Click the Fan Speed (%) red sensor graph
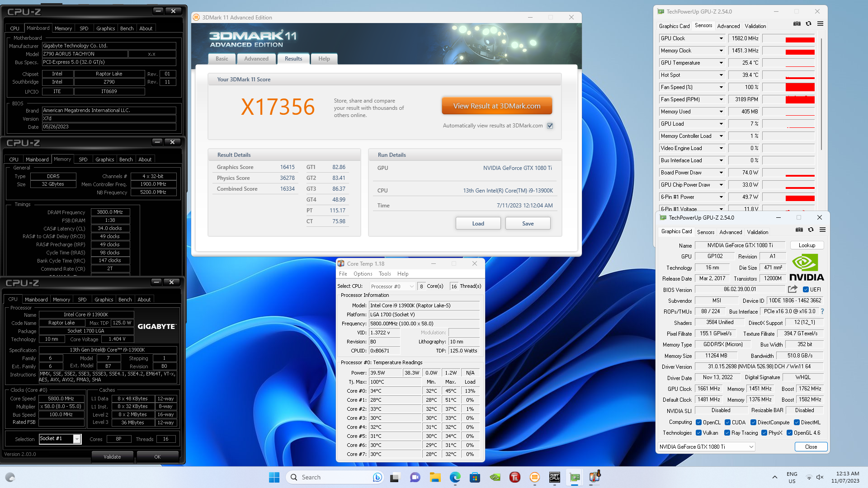Image resolution: width=868 pixels, height=488 pixels. click(x=789, y=87)
